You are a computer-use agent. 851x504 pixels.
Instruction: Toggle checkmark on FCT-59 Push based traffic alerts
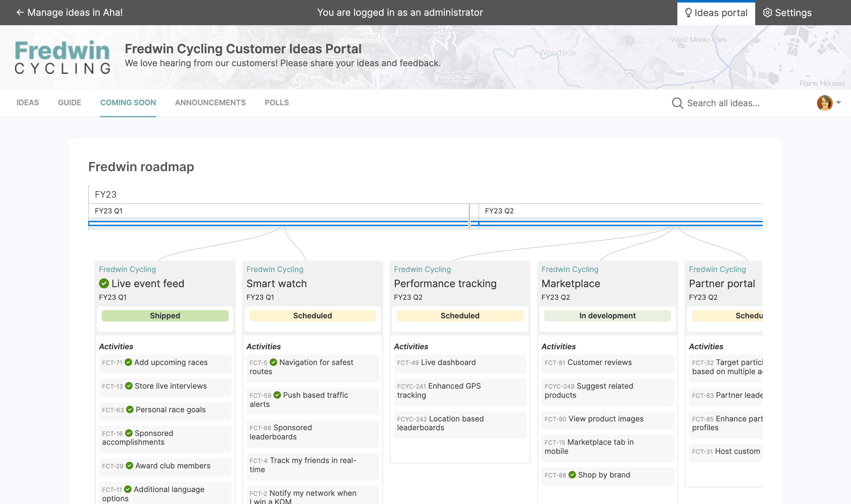coord(277,395)
